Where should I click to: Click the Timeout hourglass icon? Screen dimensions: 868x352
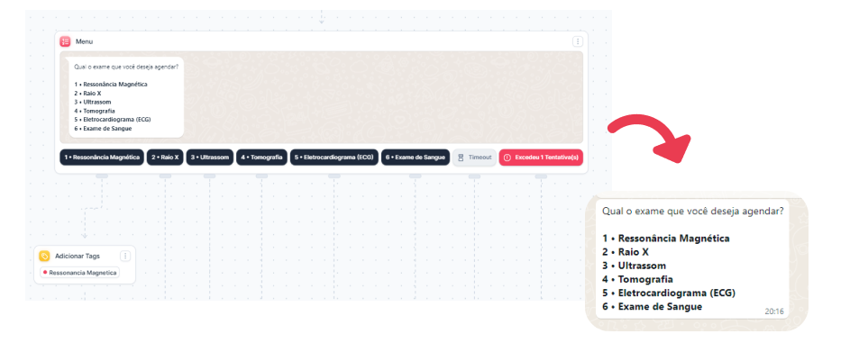coord(461,158)
